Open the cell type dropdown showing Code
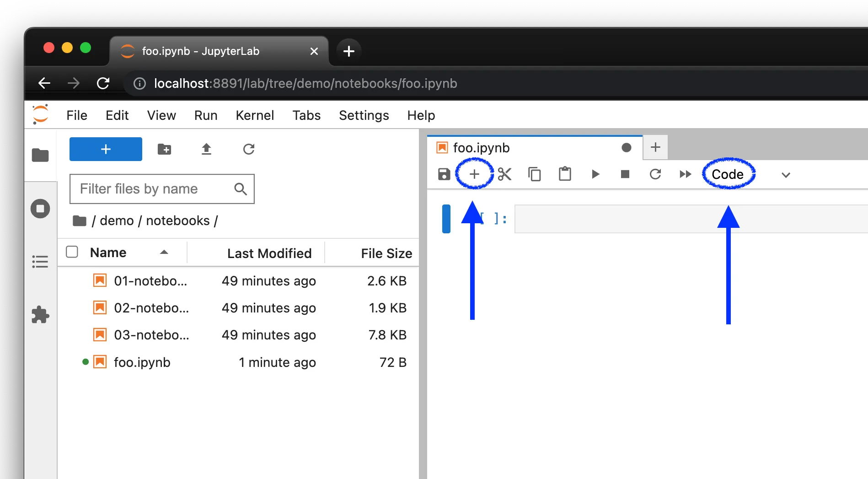The image size is (868, 479). pyautogui.click(x=750, y=175)
